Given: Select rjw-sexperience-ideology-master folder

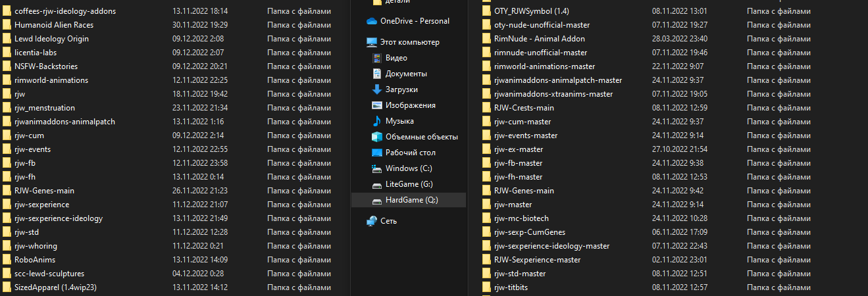Looking at the screenshot, I should 552,246.
